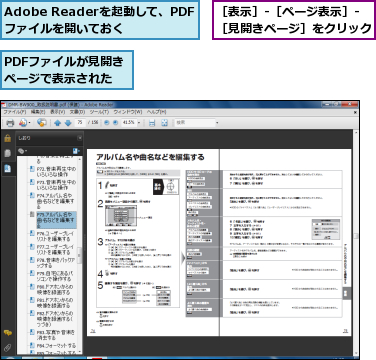
Task: Click the document vertical scrollbar on the right
Action: [x=355, y=242]
